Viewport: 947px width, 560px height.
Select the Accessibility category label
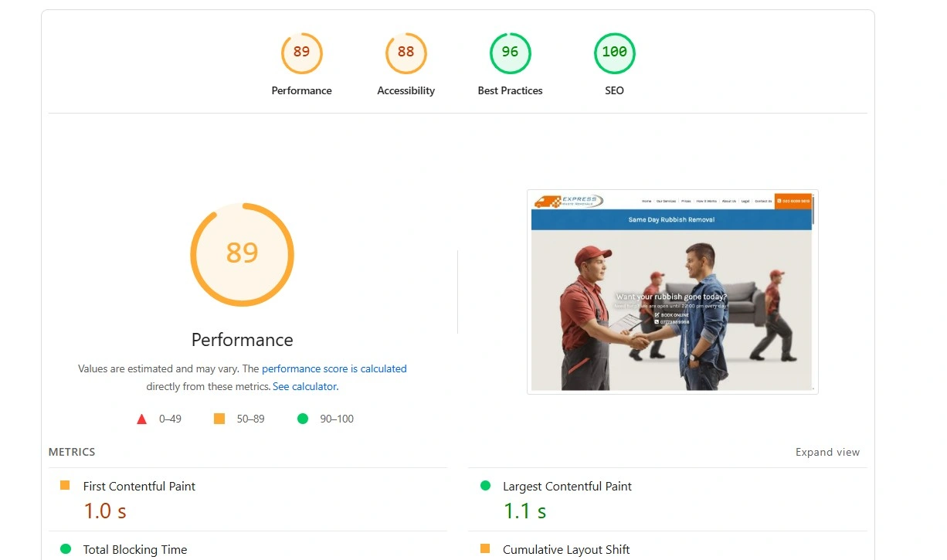coord(406,90)
